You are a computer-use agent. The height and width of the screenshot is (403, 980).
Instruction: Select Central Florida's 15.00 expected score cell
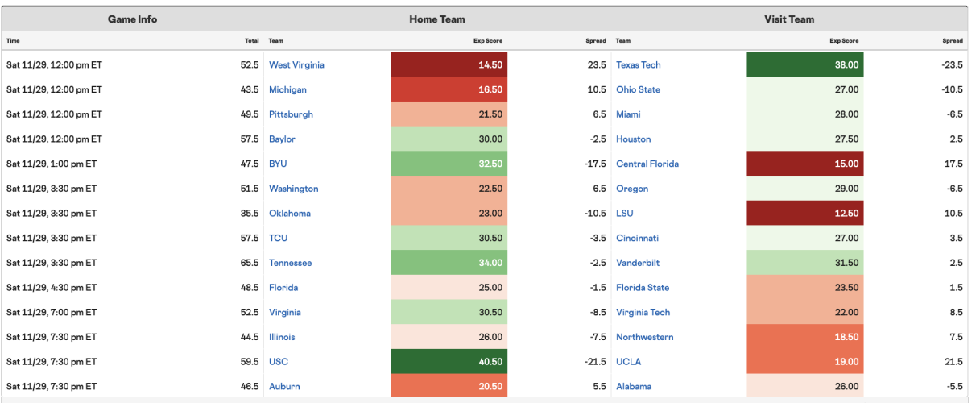[805, 164]
